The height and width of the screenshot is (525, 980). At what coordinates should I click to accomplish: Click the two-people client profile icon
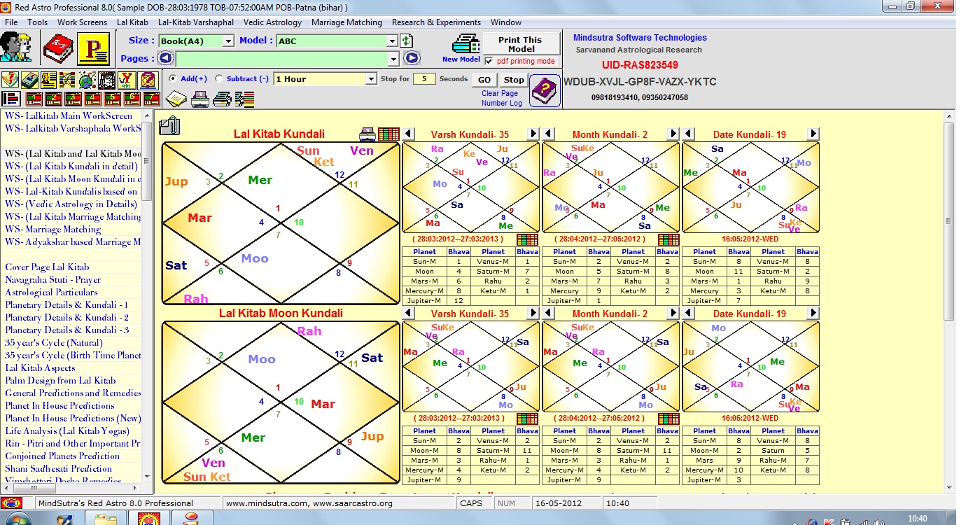point(16,48)
